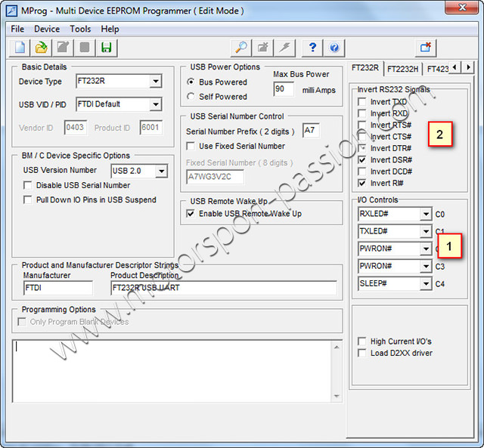Image resolution: width=484 pixels, height=448 pixels.
Task: Open the Device menu
Action: (47, 29)
